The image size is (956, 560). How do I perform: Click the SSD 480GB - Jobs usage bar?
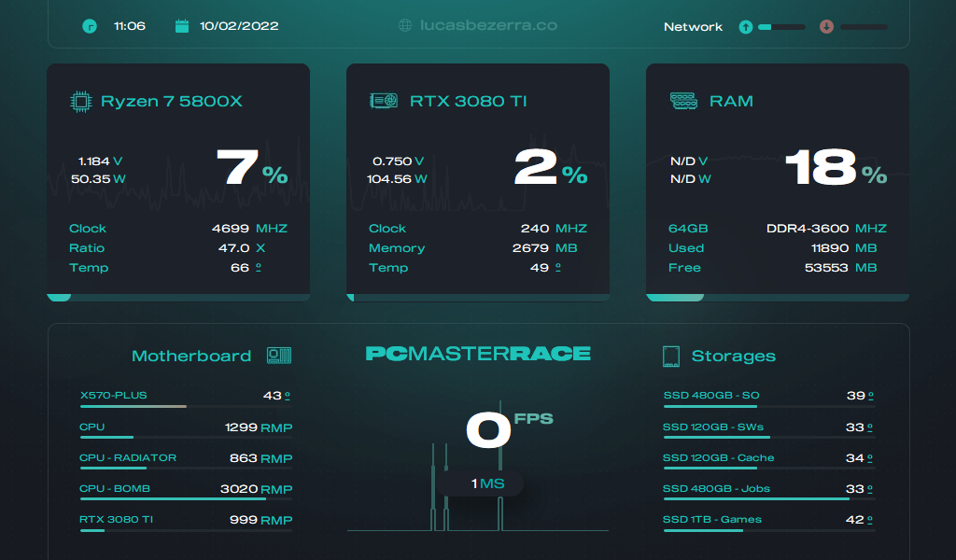tap(769, 499)
